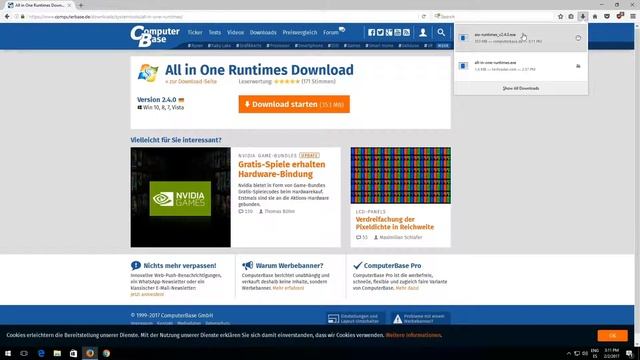The height and width of the screenshot is (360, 640).
Task: Click the browser Search field
Action: pos(493,16)
